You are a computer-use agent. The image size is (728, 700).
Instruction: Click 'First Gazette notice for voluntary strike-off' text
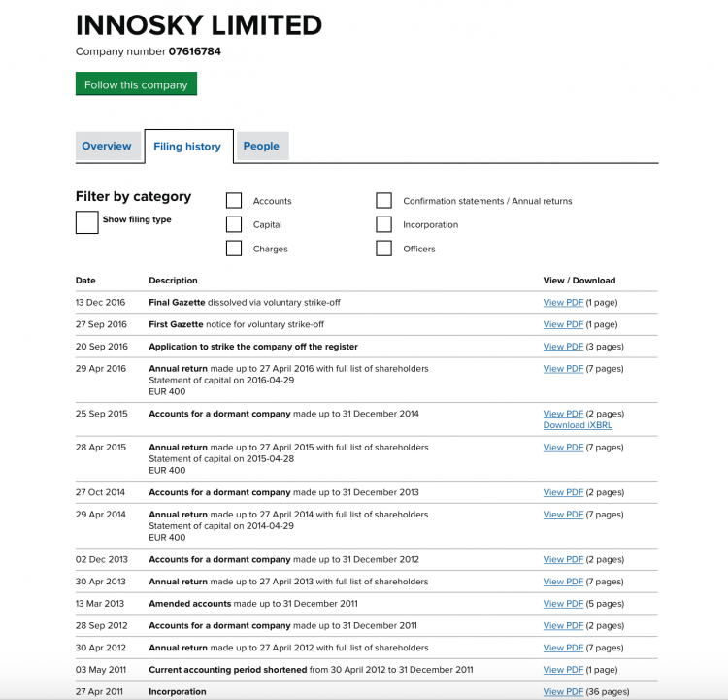click(x=236, y=324)
